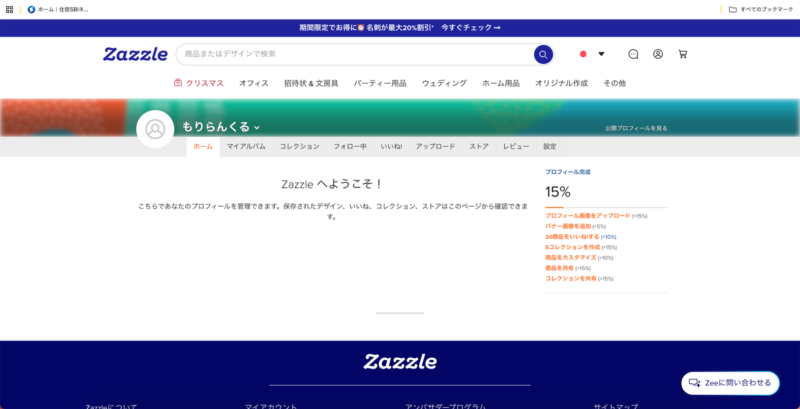
Task: Open the ホーム用品 menu
Action: (501, 83)
